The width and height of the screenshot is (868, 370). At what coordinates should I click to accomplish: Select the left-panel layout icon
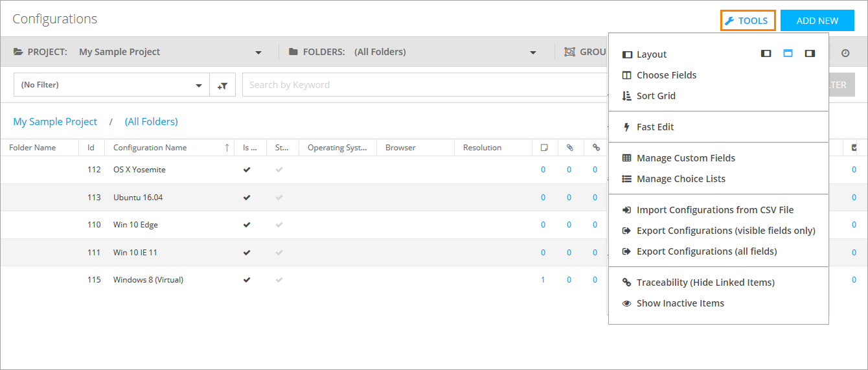coord(766,54)
